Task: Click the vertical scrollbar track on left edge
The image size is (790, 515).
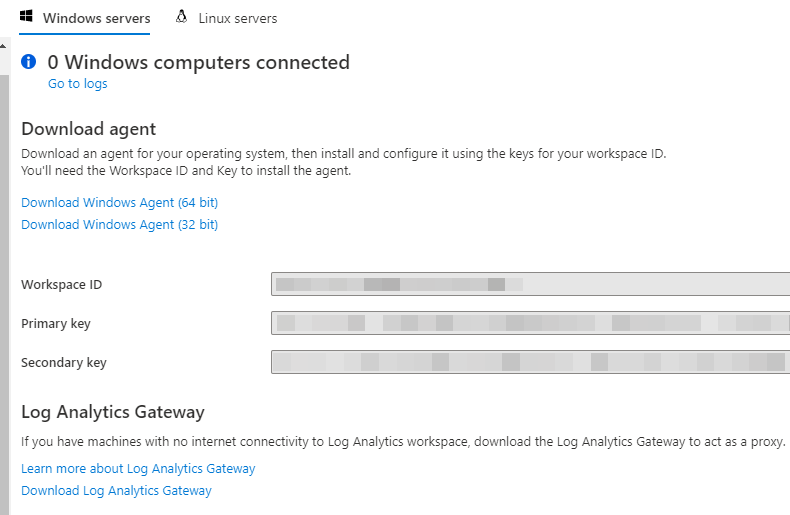Action: [4, 292]
